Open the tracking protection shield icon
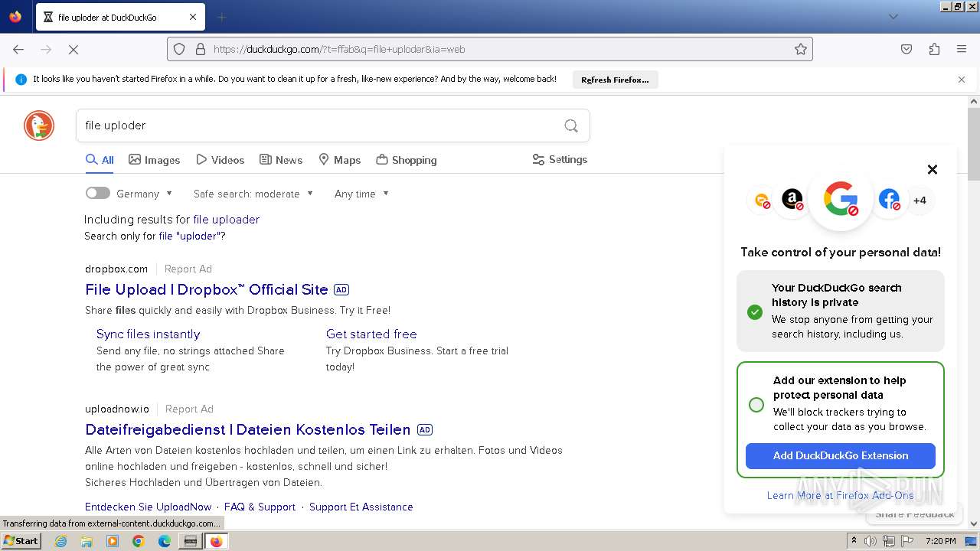This screenshot has height=551, width=980. click(179, 49)
